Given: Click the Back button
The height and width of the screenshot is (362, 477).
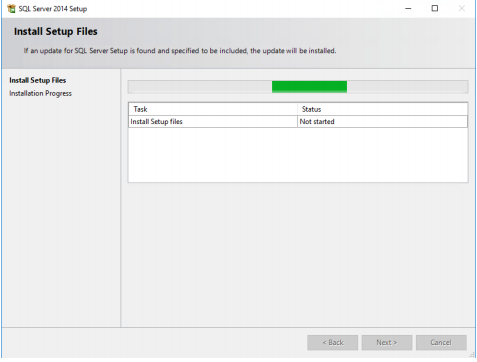Looking at the screenshot, I should 333,343.
